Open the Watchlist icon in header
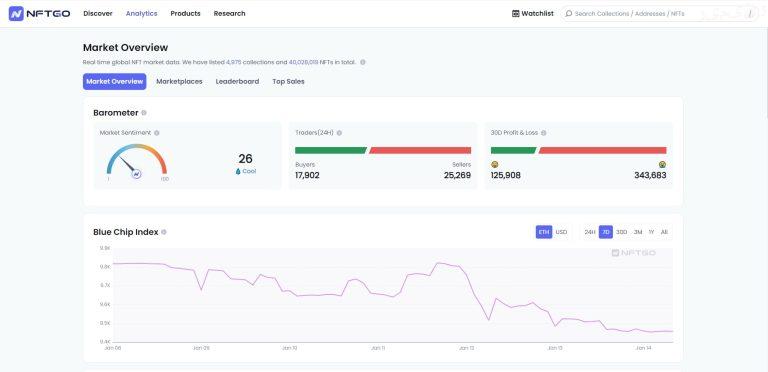The width and height of the screenshot is (768, 372). click(x=515, y=14)
